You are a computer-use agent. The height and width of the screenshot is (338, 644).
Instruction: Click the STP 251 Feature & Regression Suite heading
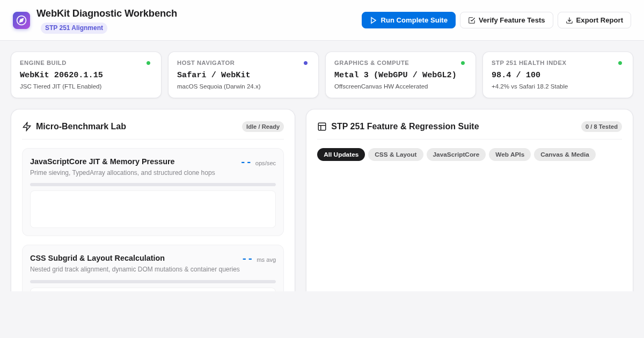[405, 127]
